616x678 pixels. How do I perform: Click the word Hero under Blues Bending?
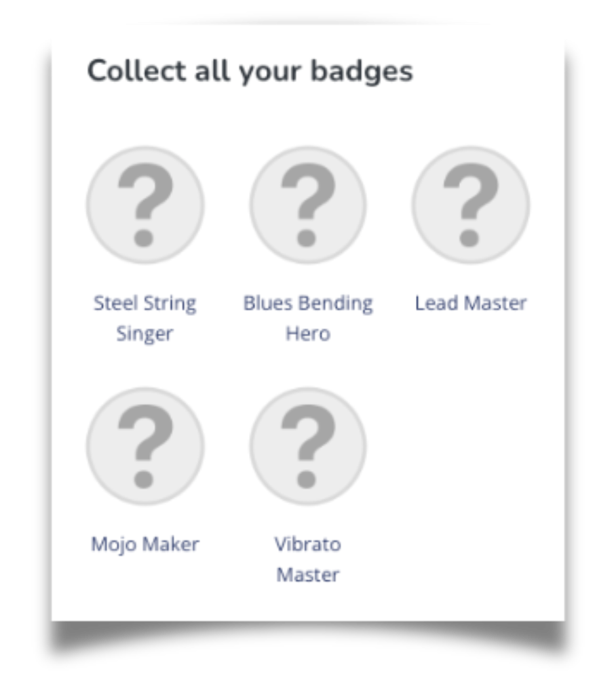(x=307, y=334)
